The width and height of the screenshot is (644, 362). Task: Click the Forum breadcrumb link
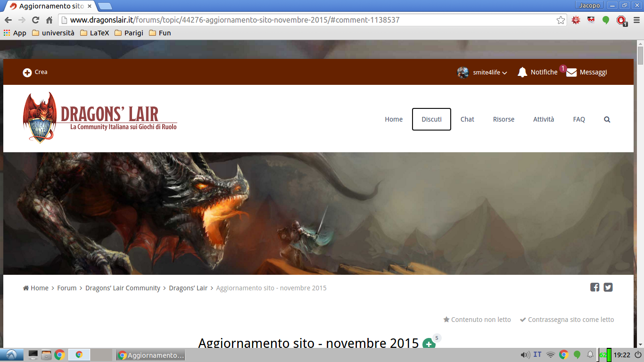coord(67,288)
